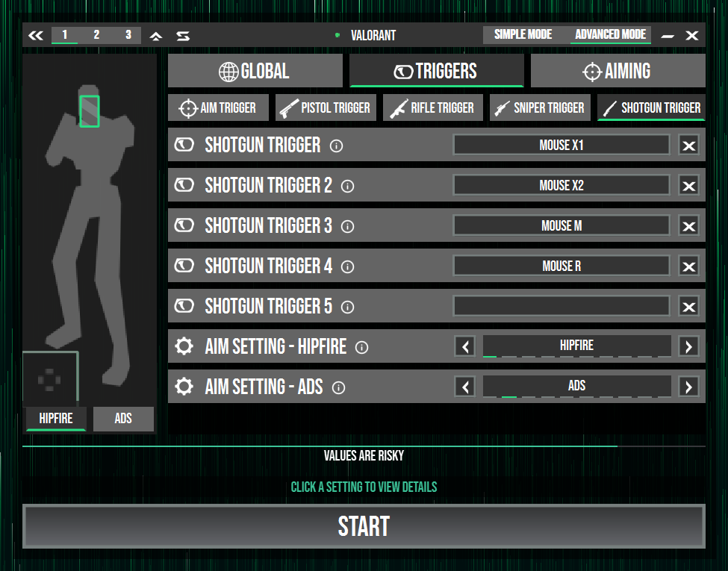Select profile slot 2

pyautogui.click(x=96, y=34)
